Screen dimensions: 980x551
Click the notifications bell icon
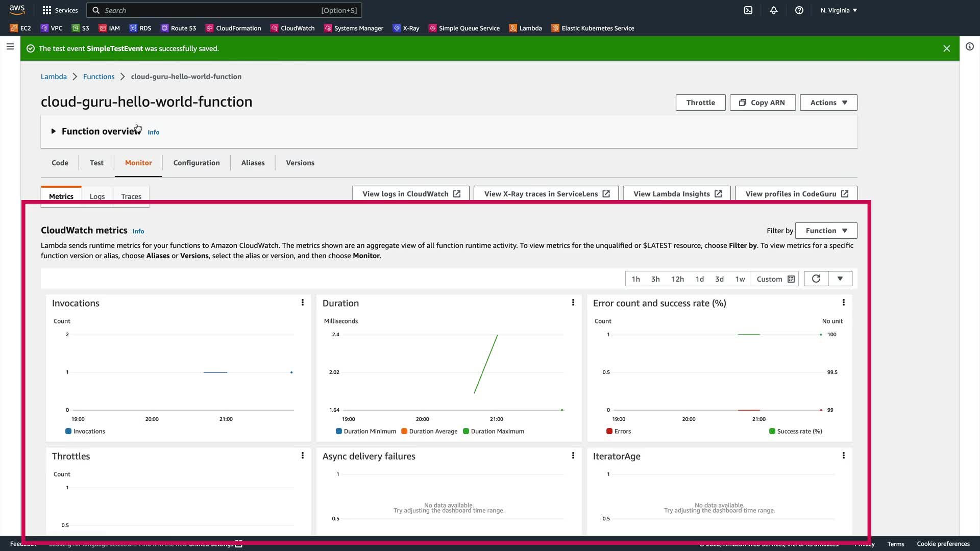pos(774,10)
